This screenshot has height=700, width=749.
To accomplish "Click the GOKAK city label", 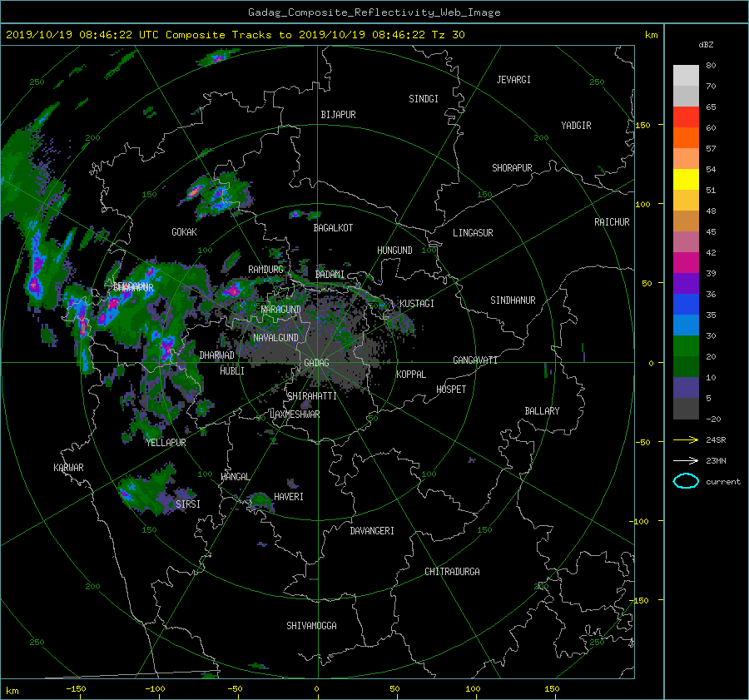I will pos(185,232).
